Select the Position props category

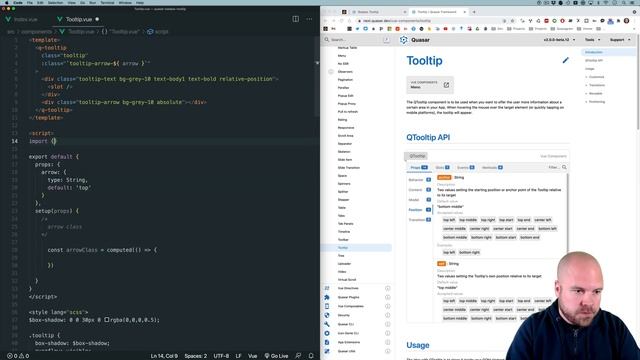tap(419, 210)
